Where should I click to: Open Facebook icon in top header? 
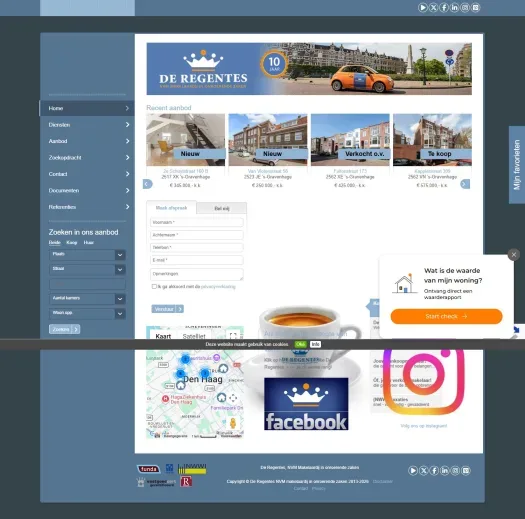(x=444, y=7)
